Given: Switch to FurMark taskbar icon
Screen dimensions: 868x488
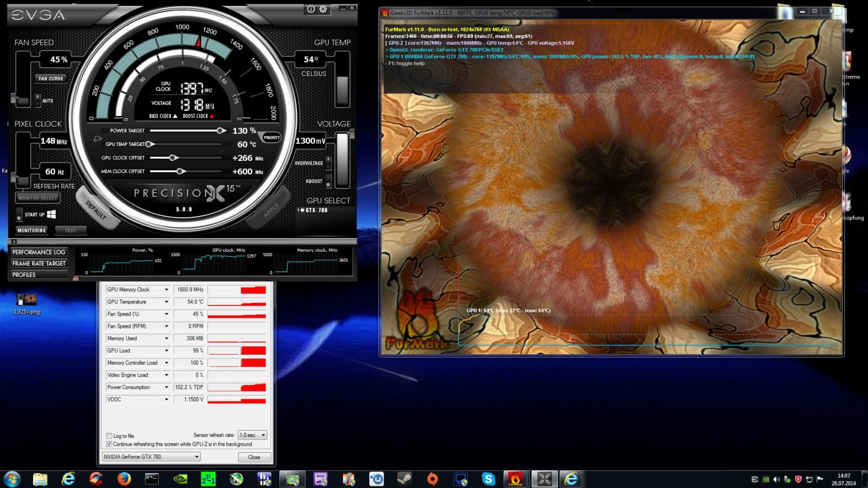Looking at the screenshot, I should tap(516, 479).
